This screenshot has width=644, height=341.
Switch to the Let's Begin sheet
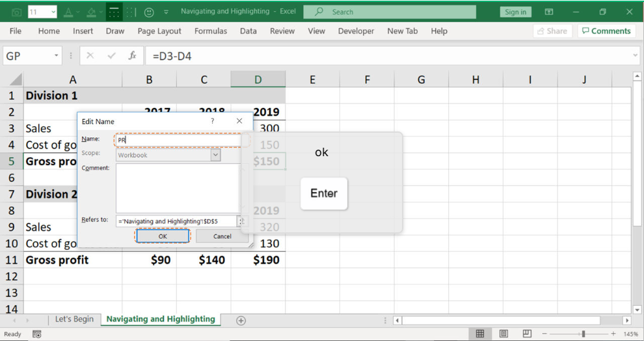[74, 320]
